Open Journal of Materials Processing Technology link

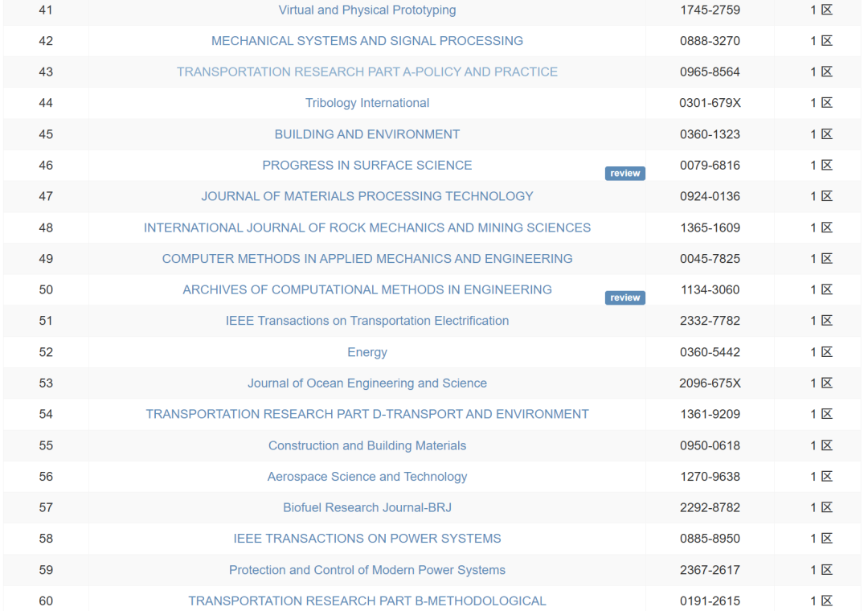(367, 197)
